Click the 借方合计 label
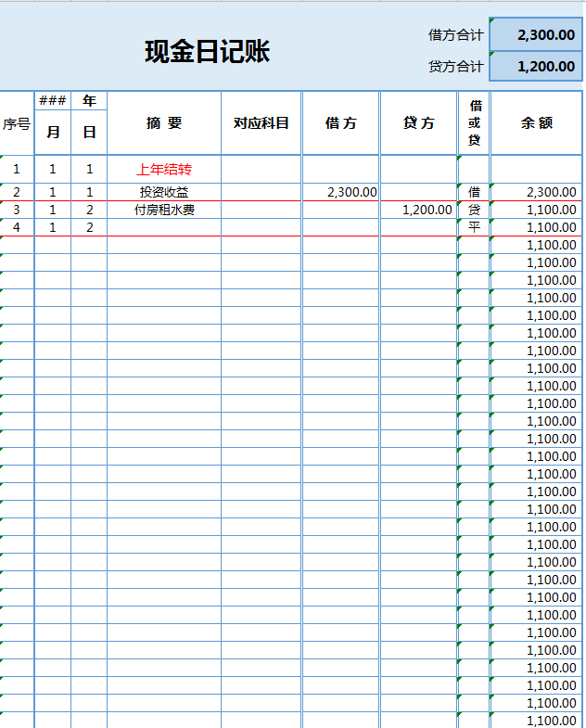 pyautogui.click(x=455, y=34)
